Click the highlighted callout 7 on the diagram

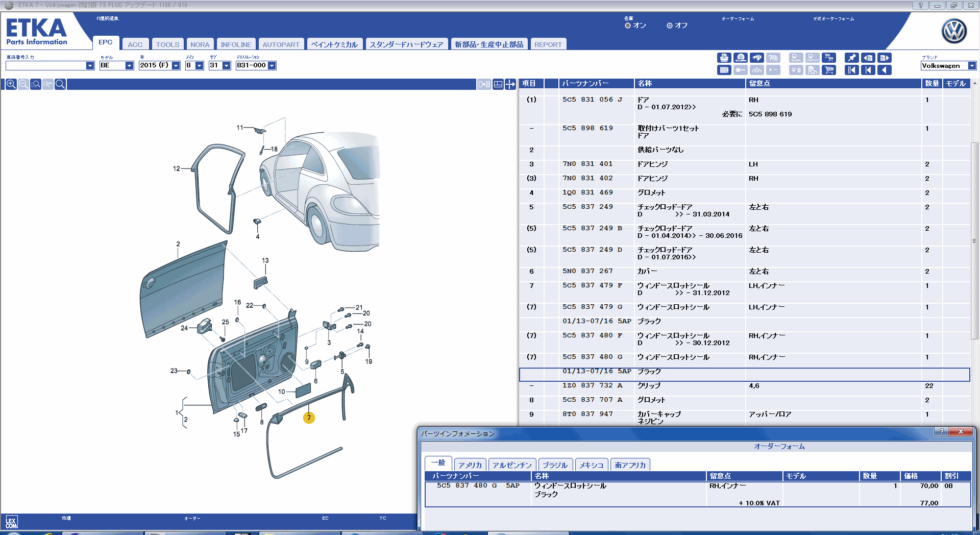pos(309,418)
